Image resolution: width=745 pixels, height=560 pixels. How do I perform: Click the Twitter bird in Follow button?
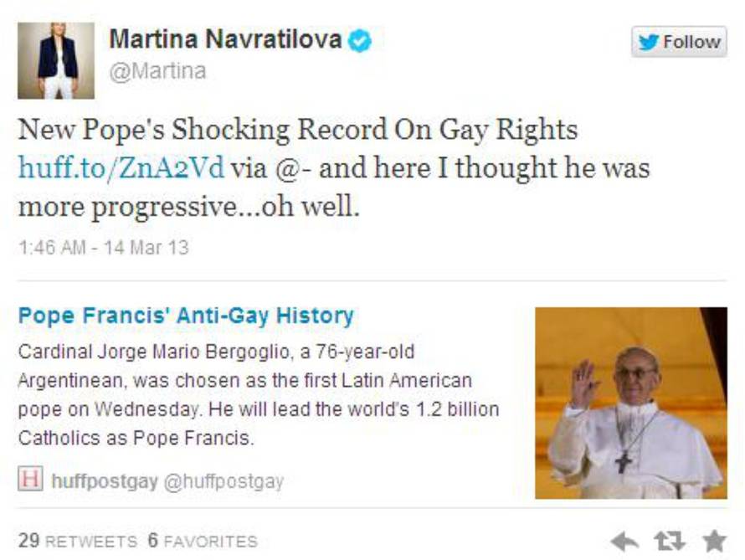click(x=649, y=42)
